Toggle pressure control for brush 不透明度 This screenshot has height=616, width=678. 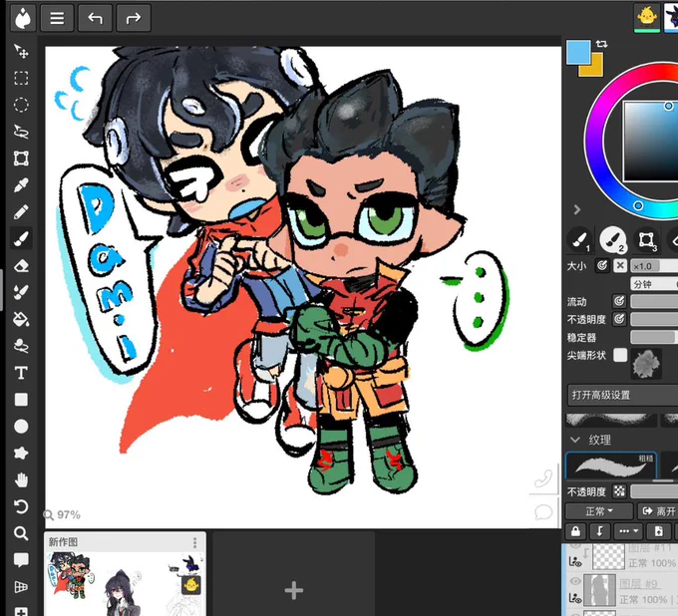click(619, 319)
